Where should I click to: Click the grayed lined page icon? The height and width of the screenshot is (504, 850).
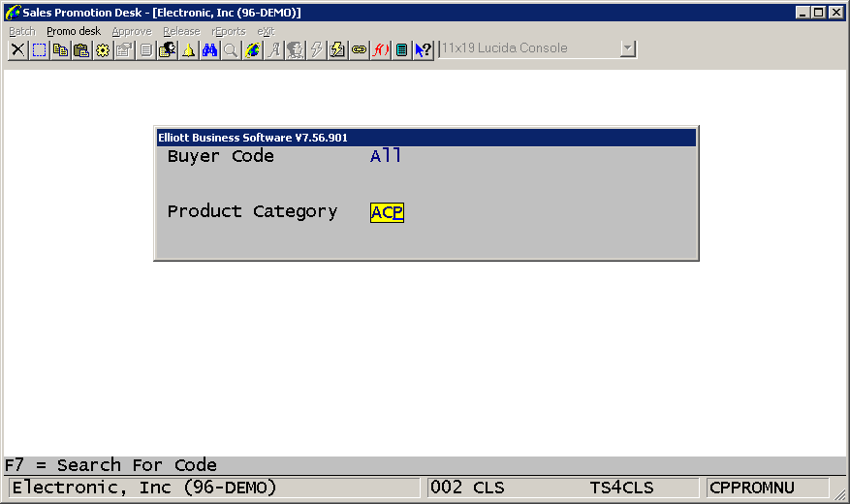[x=145, y=49]
